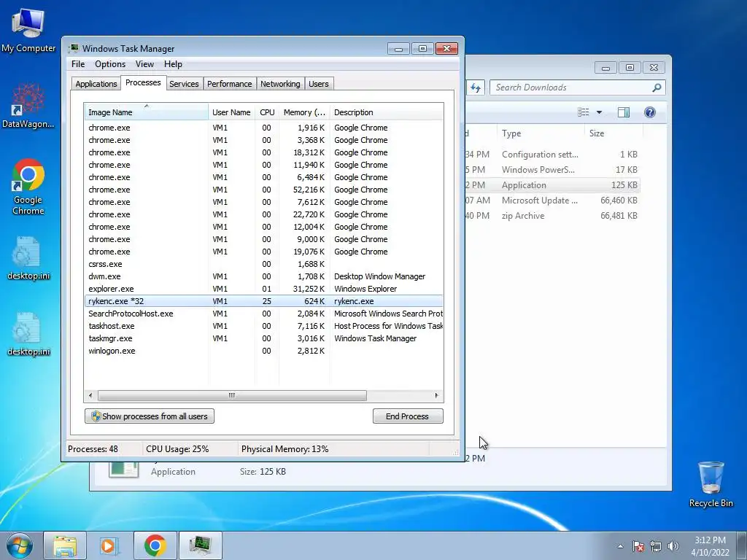
Task: Switch to Chrome in the taskbar
Action: [155, 545]
